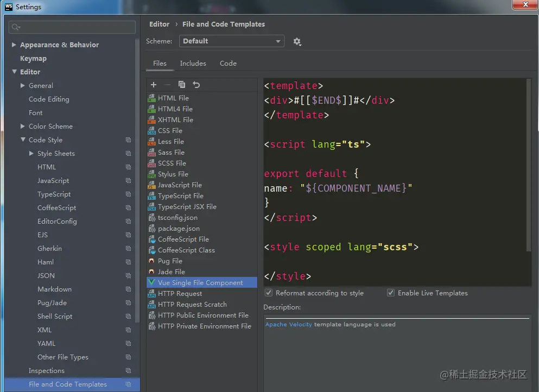Select the CSS File template

click(170, 131)
